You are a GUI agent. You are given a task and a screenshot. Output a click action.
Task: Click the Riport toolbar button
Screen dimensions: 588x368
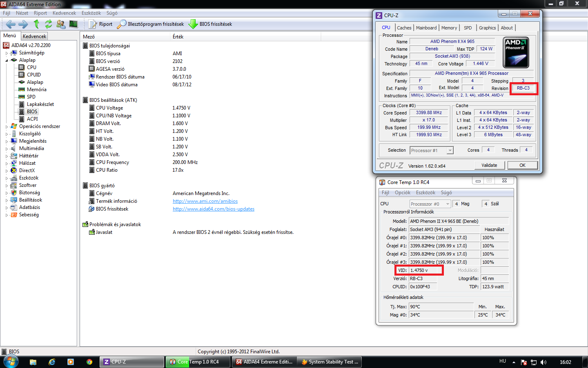point(100,24)
